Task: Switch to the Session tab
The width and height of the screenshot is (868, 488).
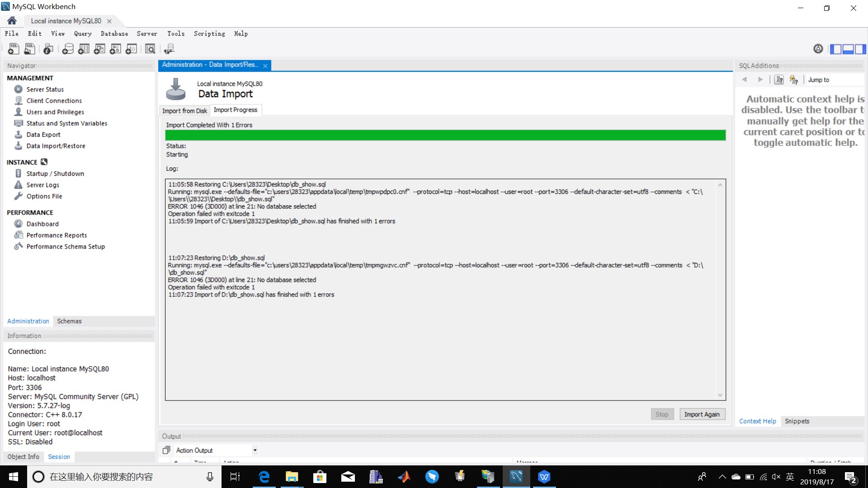Action: (59, 457)
